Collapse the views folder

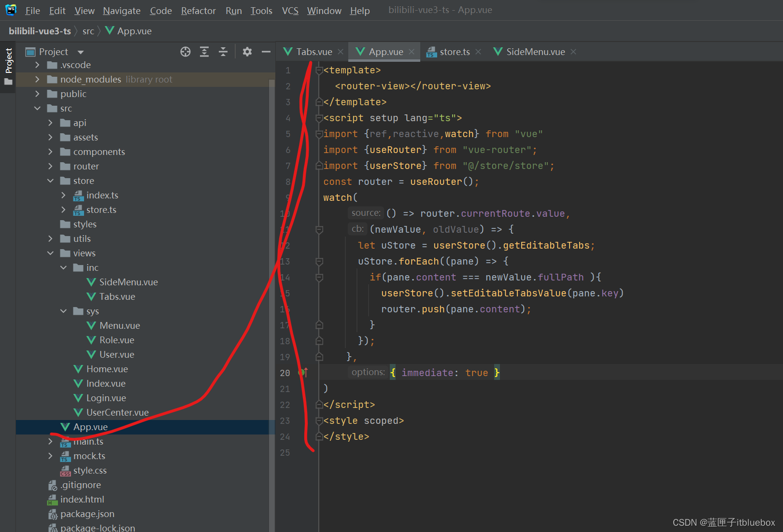pyautogui.click(x=51, y=253)
